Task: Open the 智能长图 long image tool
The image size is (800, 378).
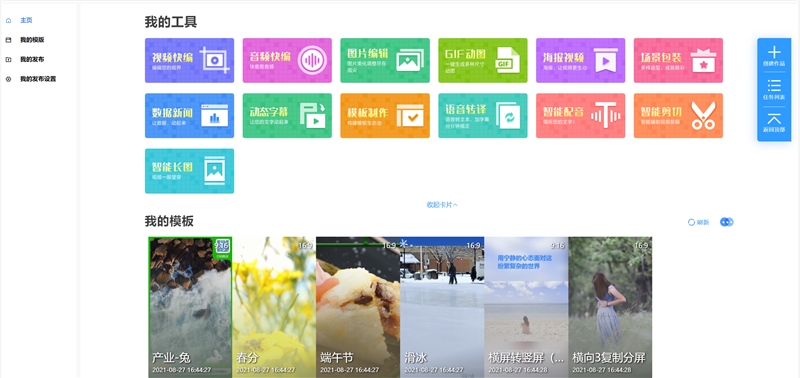Action: pos(189,171)
